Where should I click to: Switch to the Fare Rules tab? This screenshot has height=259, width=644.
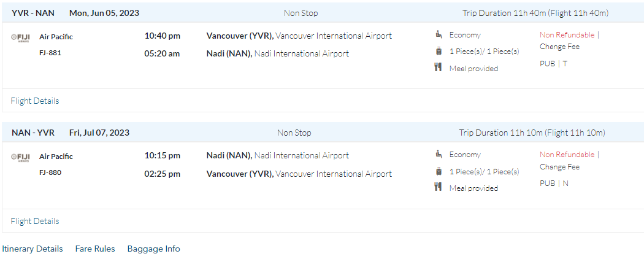[x=95, y=249]
